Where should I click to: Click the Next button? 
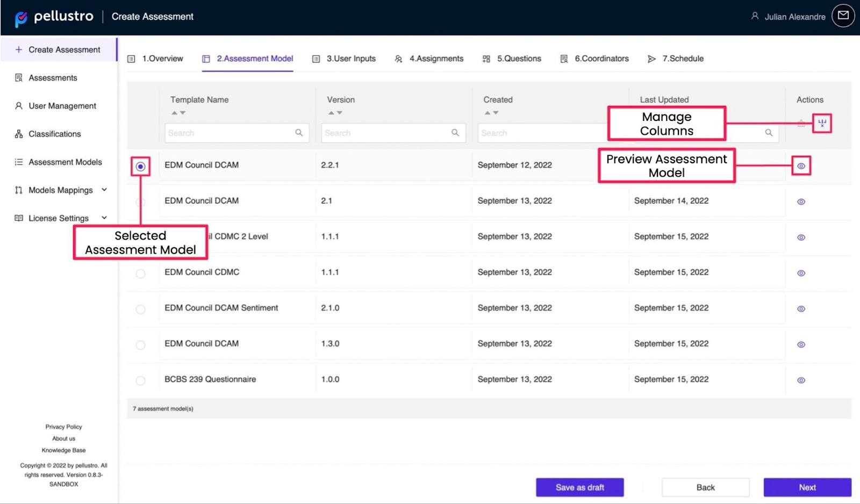(x=807, y=487)
